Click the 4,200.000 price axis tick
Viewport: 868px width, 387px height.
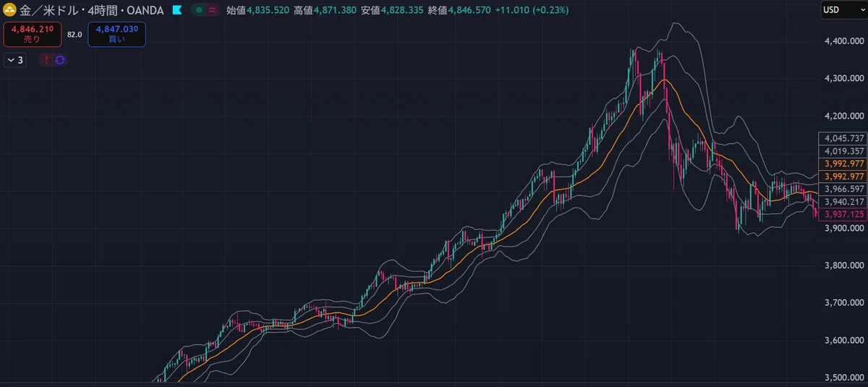(843, 116)
